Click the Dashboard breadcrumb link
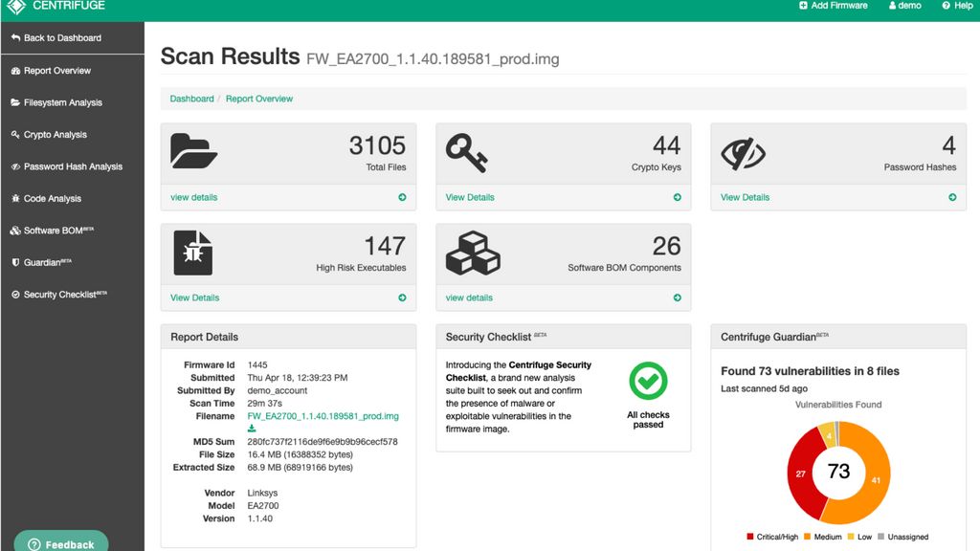This screenshot has height=551, width=980. coord(191,99)
